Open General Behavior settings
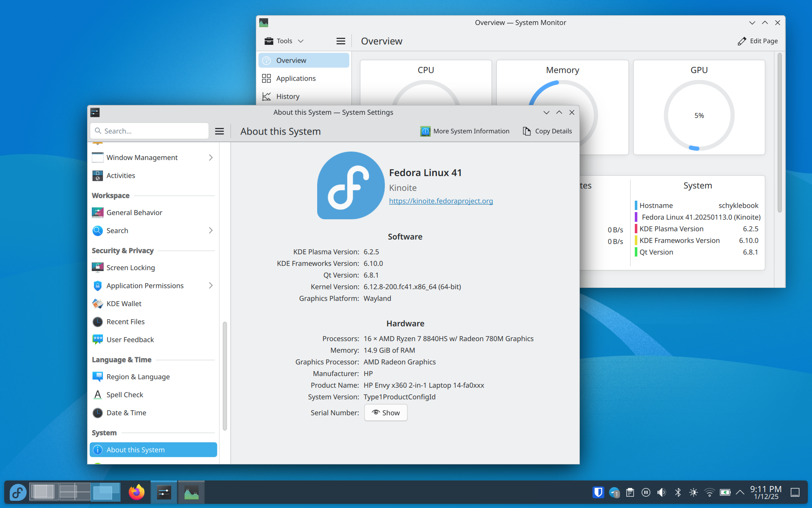This screenshot has width=812, height=508. coord(153,213)
